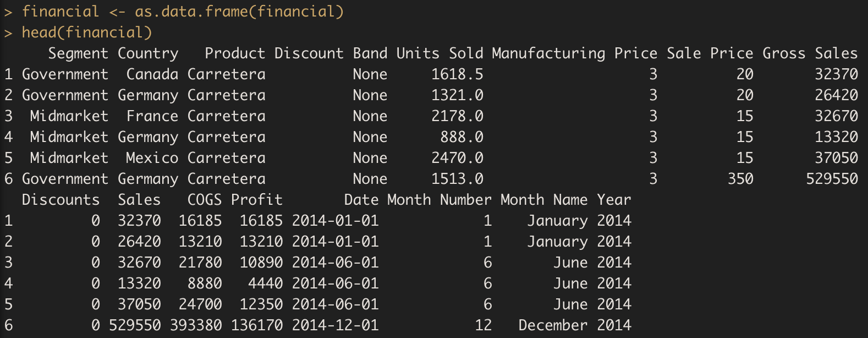Click the head(financial) command line
This screenshot has height=338, width=868.
86,32
